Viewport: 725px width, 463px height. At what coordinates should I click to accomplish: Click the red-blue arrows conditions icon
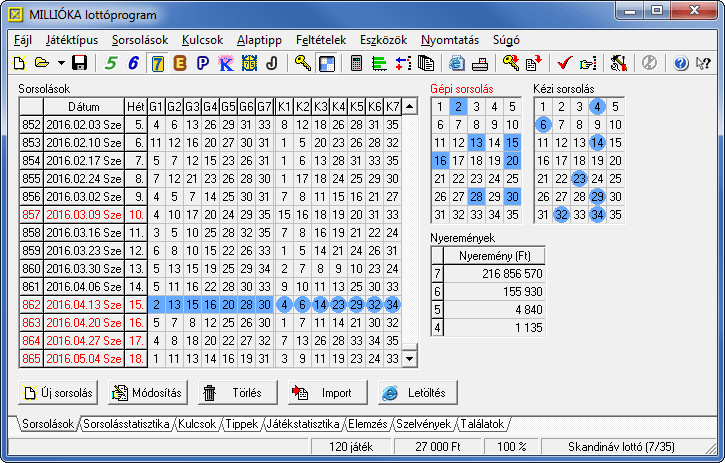403,63
